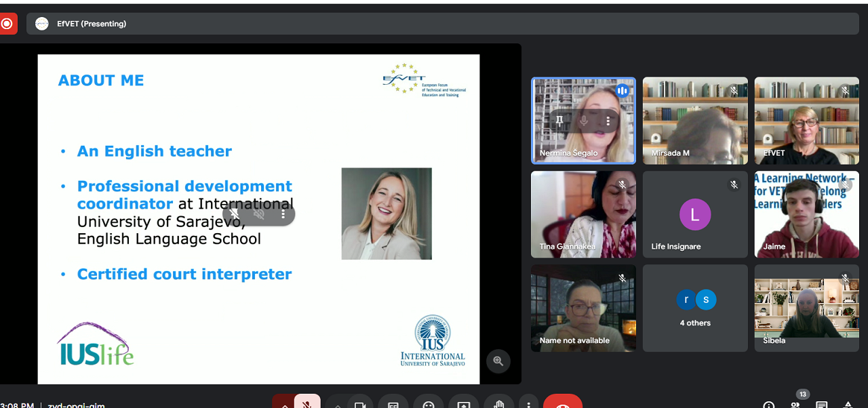Pin Nermina Šegalo's video tile
868x408 pixels.
point(559,121)
